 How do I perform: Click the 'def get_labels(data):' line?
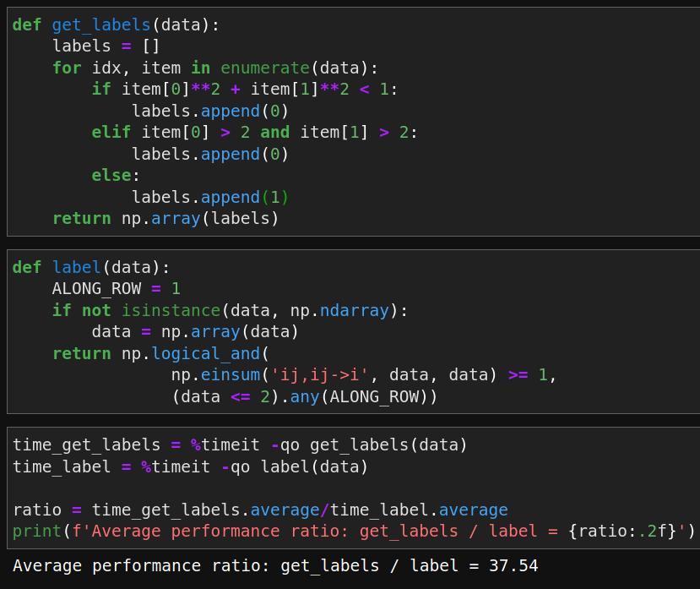coord(116,25)
